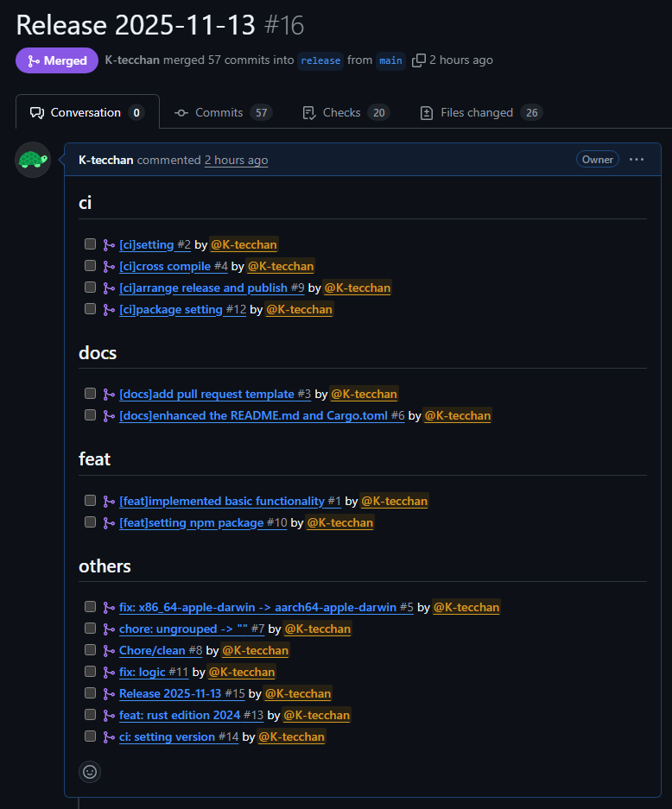The width and height of the screenshot is (672, 809).
Task: Tick the feat: rust edition 2024 checkbox
Action: [x=90, y=715]
